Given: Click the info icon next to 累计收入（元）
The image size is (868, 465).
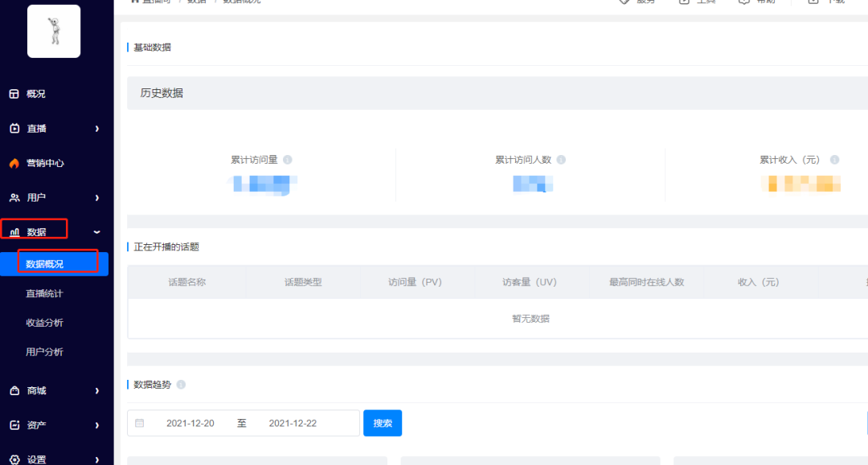Looking at the screenshot, I should click(835, 160).
